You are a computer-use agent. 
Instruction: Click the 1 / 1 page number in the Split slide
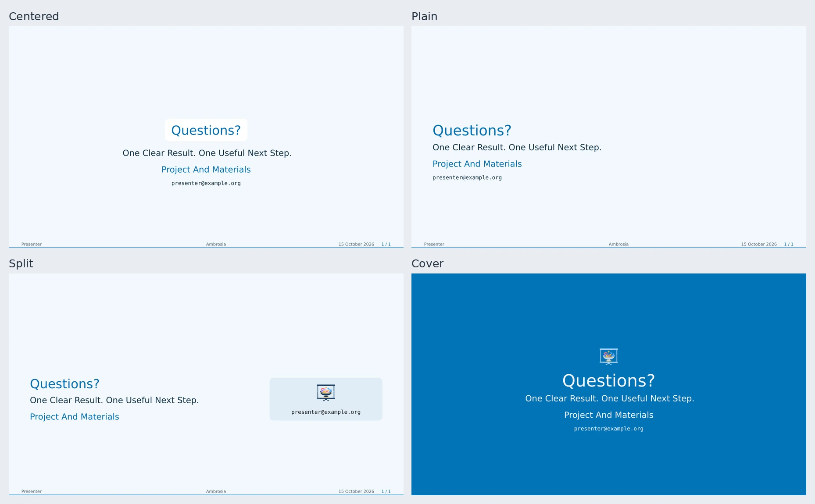coord(386,491)
